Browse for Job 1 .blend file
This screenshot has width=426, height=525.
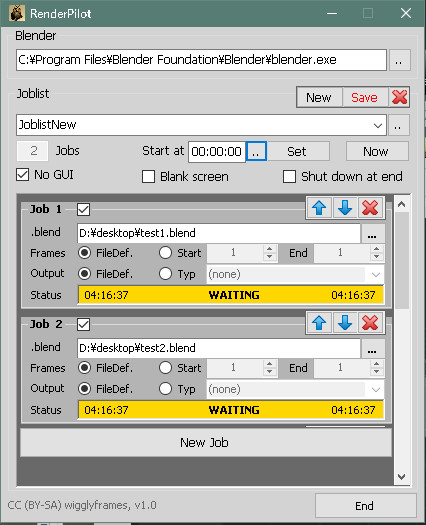tap(372, 233)
